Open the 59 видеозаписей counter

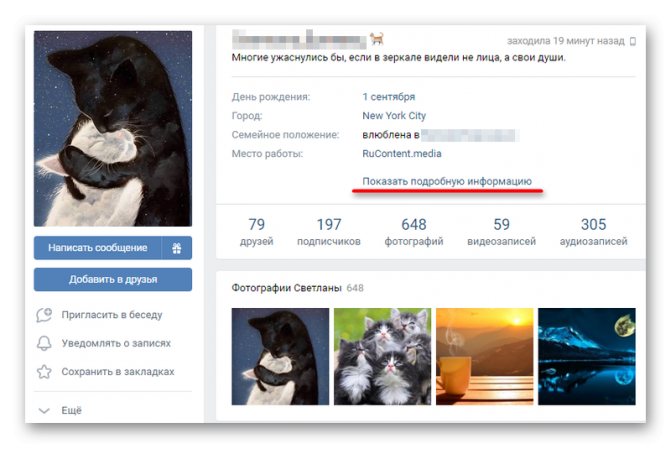coord(502,231)
